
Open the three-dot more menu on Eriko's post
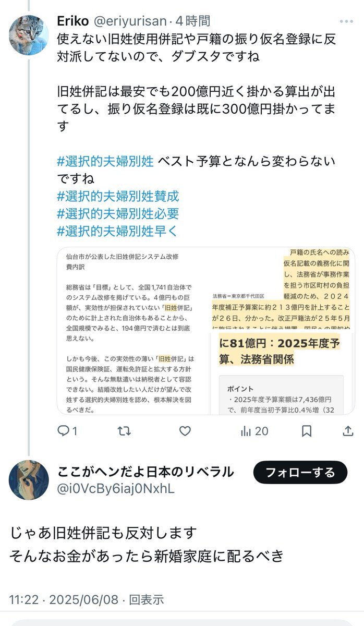click(346, 22)
